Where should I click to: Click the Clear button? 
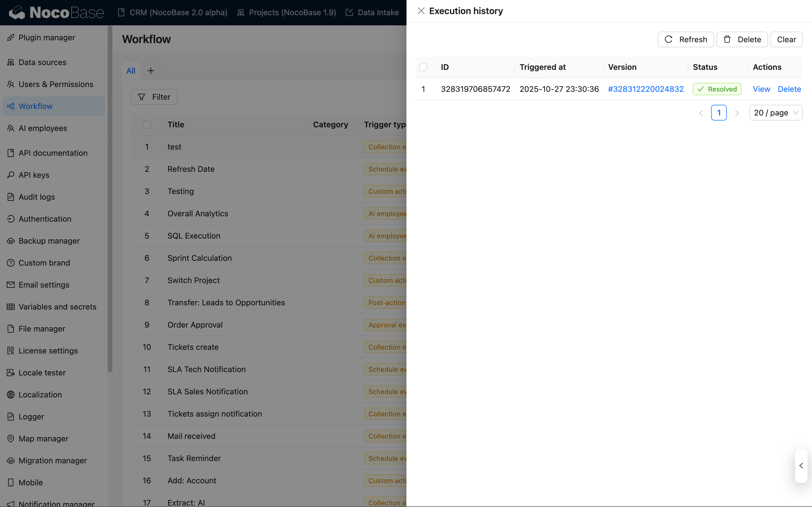click(x=786, y=39)
